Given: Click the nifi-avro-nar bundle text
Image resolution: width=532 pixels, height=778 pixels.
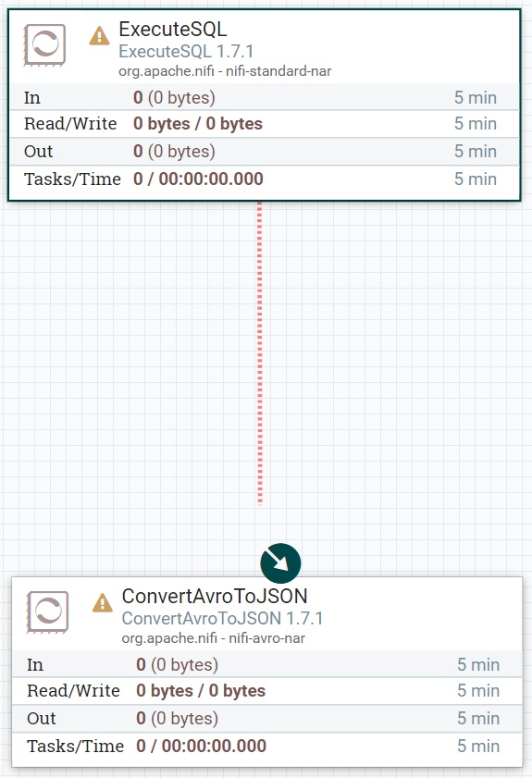Looking at the screenshot, I should pos(267,638).
